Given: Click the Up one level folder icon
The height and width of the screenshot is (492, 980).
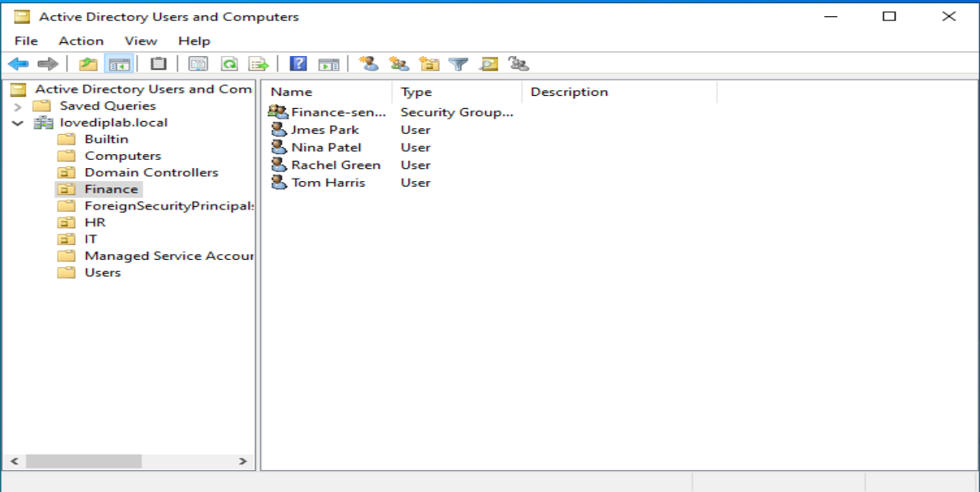Looking at the screenshot, I should 88,64.
